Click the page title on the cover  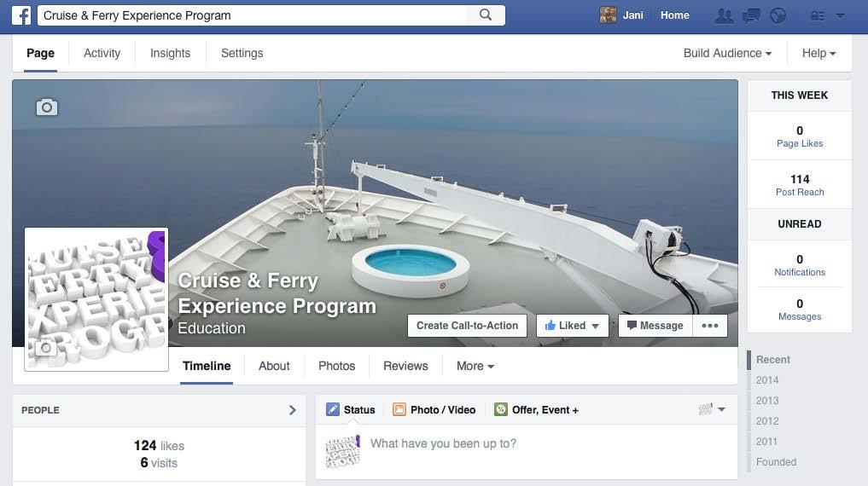pyautogui.click(x=277, y=293)
